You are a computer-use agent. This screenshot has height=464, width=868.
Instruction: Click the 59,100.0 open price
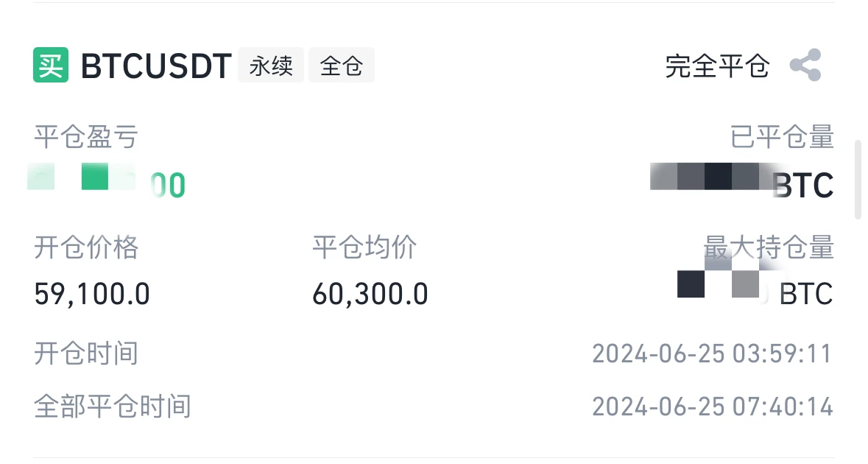click(x=92, y=295)
